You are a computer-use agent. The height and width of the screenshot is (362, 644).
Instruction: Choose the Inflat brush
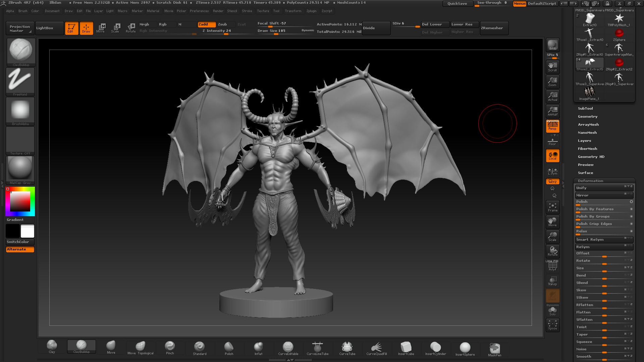pyautogui.click(x=259, y=348)
